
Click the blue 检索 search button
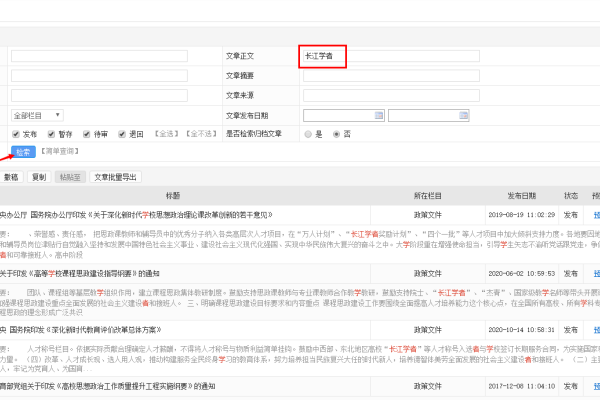23,152
